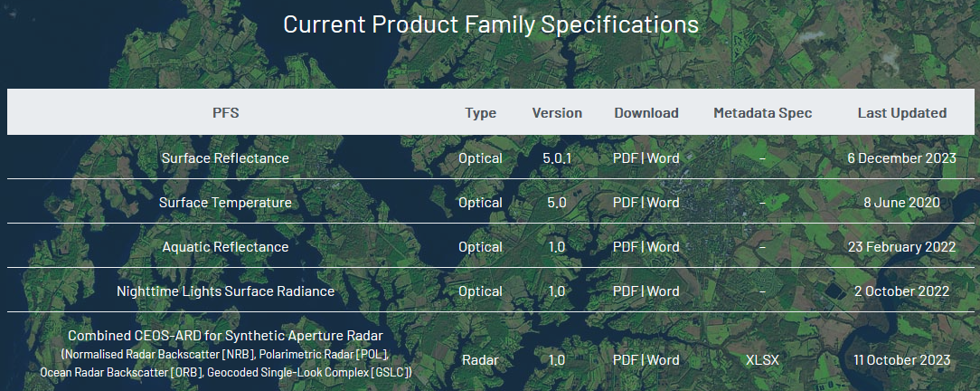Click the Metadata Spec column header

[x=762, y=113]
